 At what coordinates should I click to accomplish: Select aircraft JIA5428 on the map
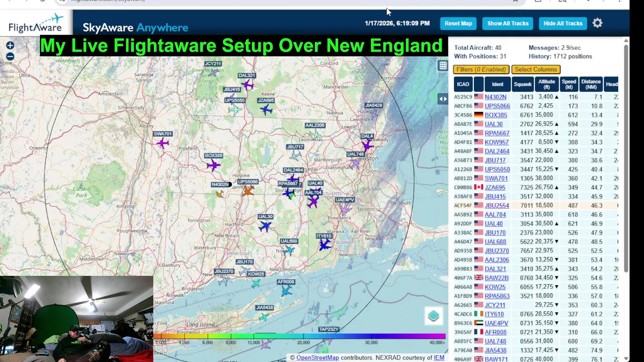(373, 114)
